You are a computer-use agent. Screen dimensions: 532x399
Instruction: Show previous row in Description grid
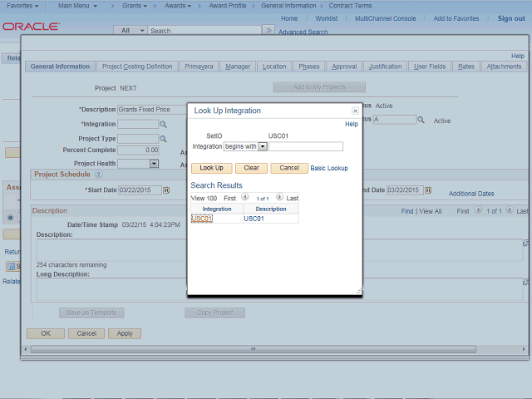(478, 210)
